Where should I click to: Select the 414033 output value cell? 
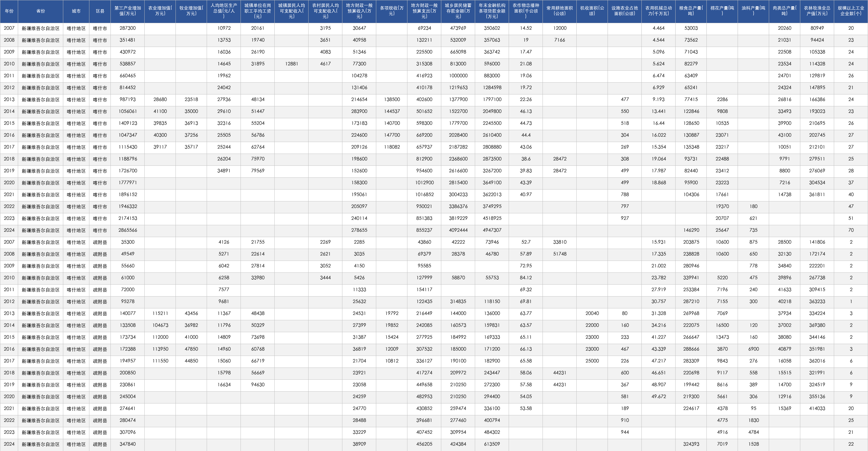817,409
